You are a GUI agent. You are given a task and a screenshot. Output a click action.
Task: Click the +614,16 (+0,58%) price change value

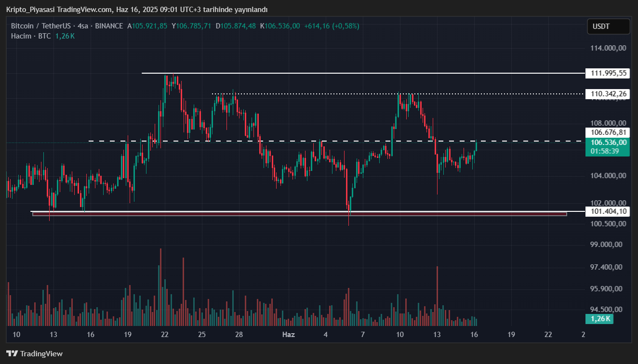[x=331, y=26]
